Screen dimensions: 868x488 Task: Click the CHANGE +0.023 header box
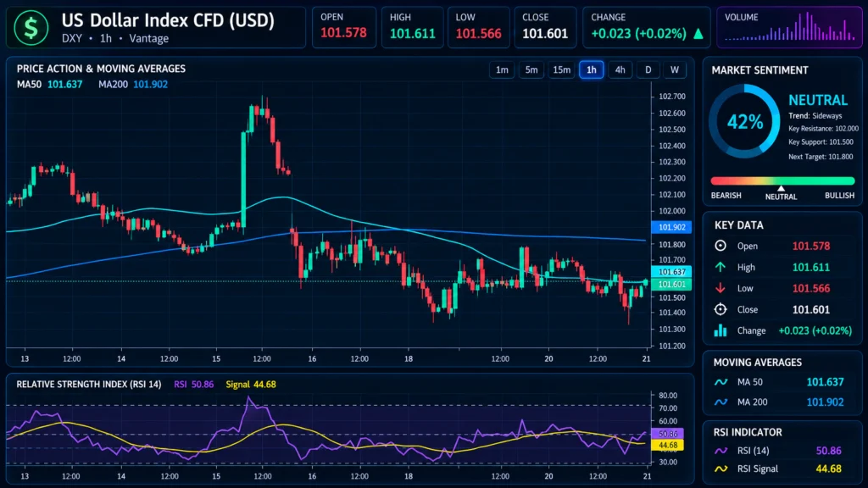point(647,27)
